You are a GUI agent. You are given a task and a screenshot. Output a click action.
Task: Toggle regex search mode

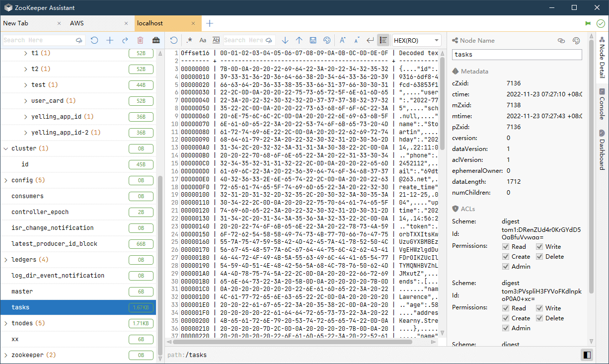189,40
